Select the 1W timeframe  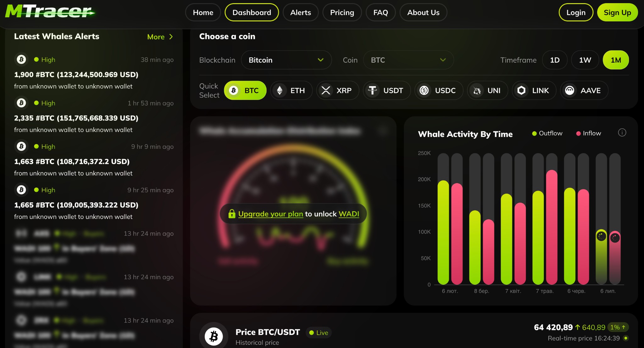pos(585,60)
